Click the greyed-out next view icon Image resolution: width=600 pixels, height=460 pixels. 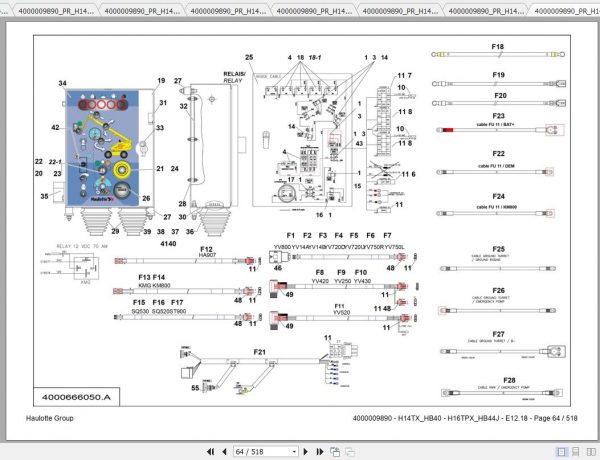click(x=350, y=452)
